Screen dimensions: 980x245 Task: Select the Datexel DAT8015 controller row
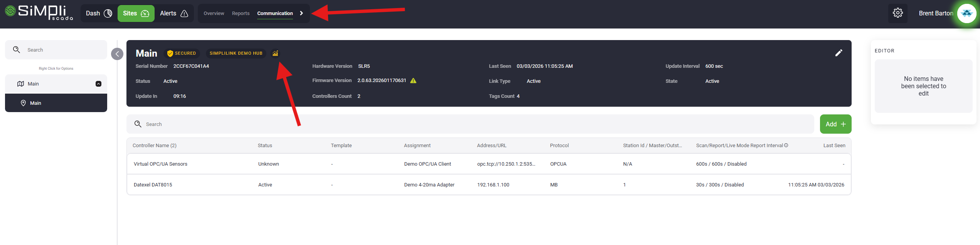click(x=153, y=185)
